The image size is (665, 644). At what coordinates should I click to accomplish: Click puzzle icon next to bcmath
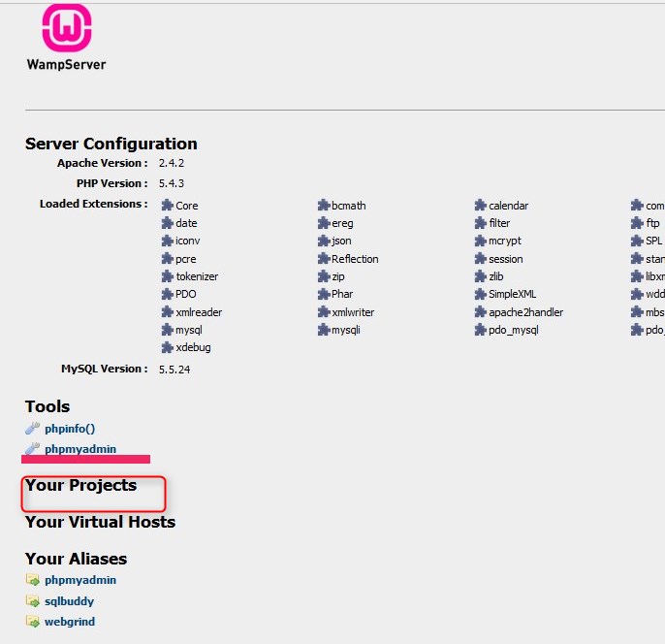point(324,206)
